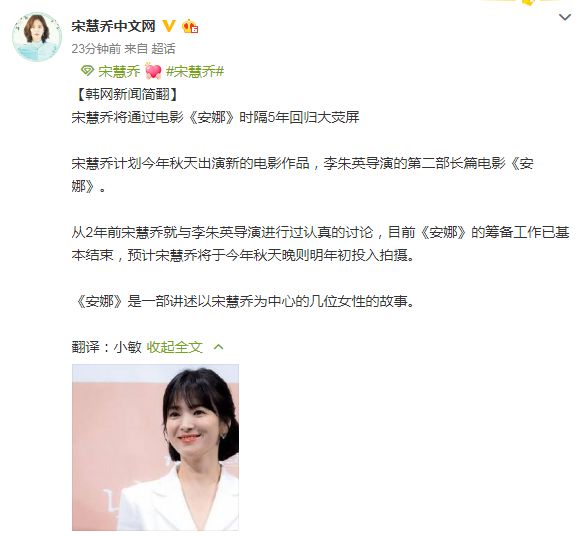Click the paragraph starting with 从2年前
The width and height of the screenshot is (582, 536).
coord(320,244)
